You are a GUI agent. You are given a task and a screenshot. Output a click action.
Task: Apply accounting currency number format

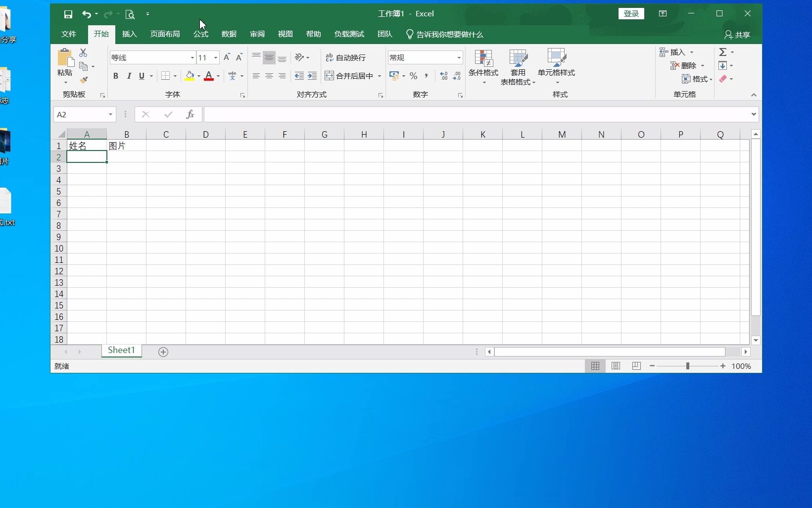click(394, 76)
